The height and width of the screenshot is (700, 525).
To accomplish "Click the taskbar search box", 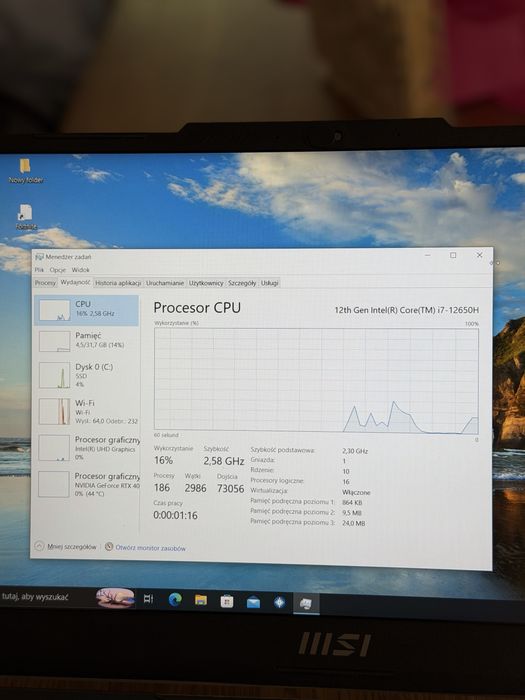I will (x=46, y=597).
